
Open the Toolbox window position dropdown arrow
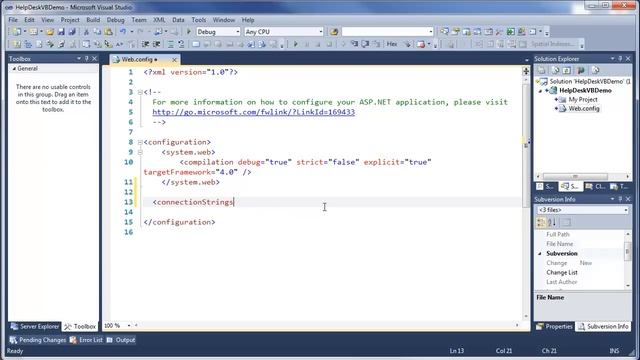[x=79, y=59]
